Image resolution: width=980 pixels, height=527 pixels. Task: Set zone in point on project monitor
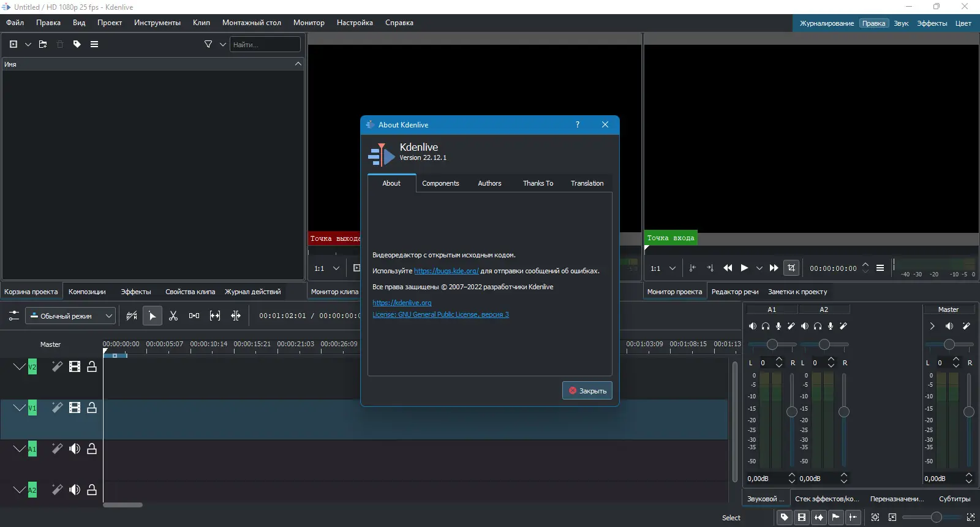click(693, 268)
